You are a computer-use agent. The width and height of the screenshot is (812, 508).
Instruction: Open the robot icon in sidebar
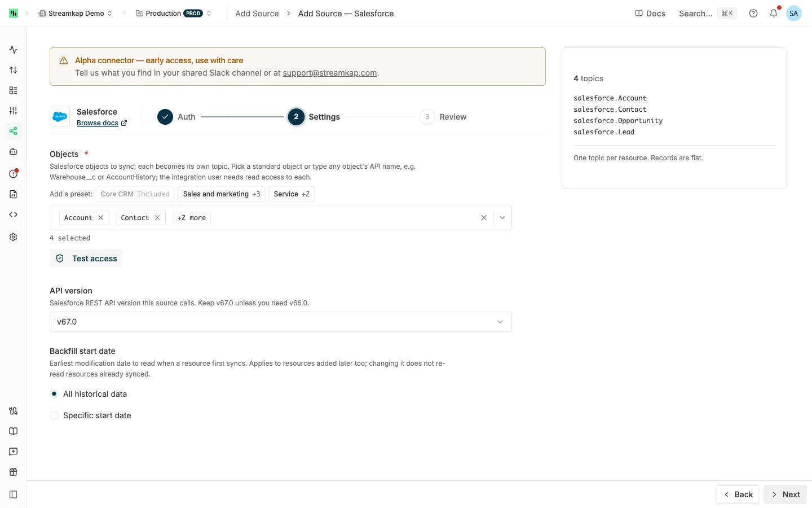point(14,151)
